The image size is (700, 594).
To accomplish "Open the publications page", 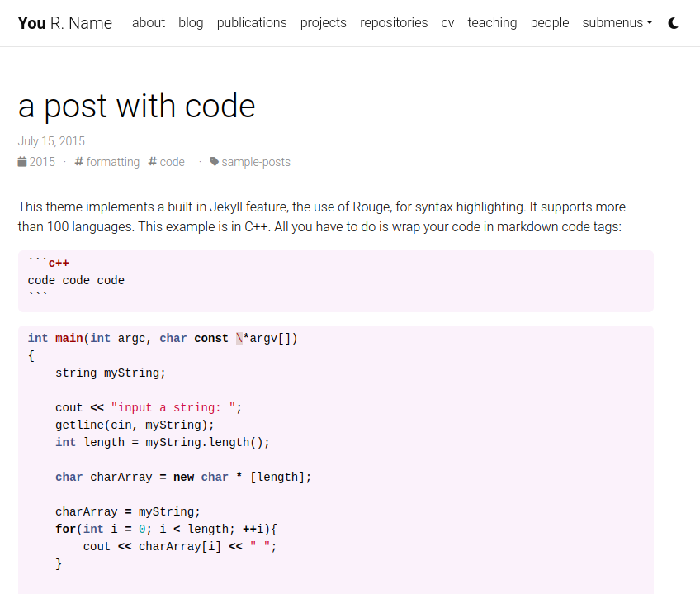I will 252,23.
